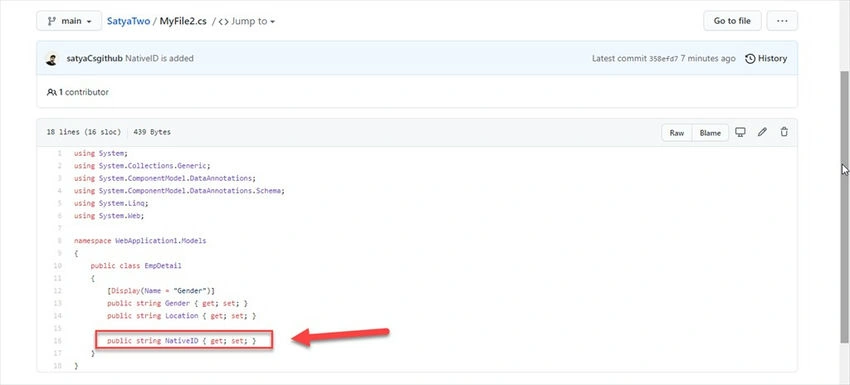Image resolution: width=850 pixels, height=385 pixels.
Task: Open file in GitHub Desktop icon
Action: pos(740,132)
